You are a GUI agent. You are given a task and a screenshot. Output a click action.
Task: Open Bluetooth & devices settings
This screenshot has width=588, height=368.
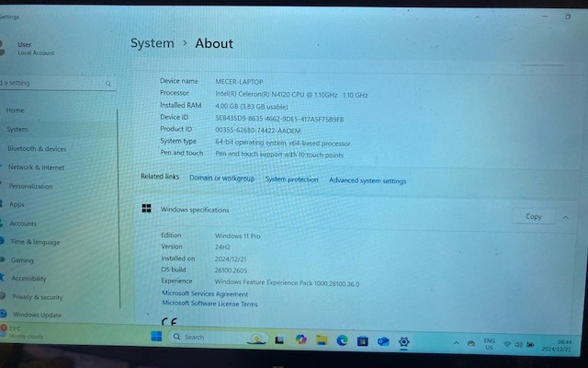37,148
